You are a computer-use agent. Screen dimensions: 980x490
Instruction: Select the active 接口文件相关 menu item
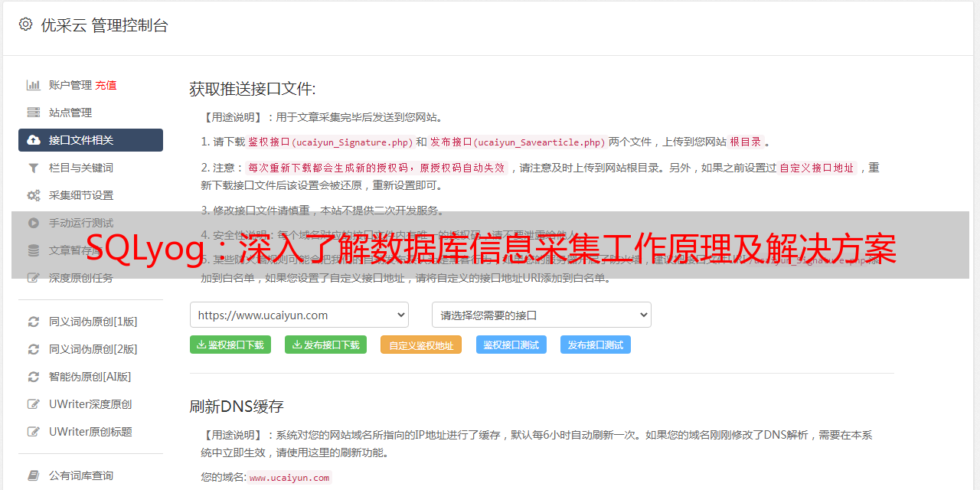[x=90, y=140]
